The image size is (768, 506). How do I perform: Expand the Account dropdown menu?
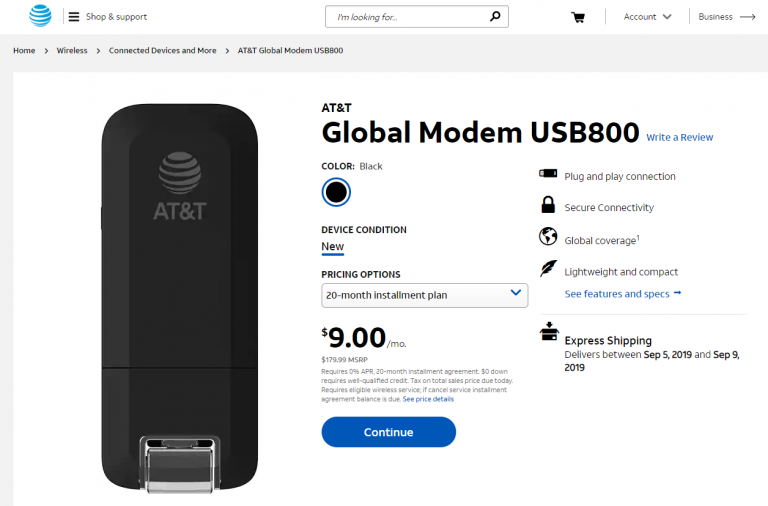647,17
